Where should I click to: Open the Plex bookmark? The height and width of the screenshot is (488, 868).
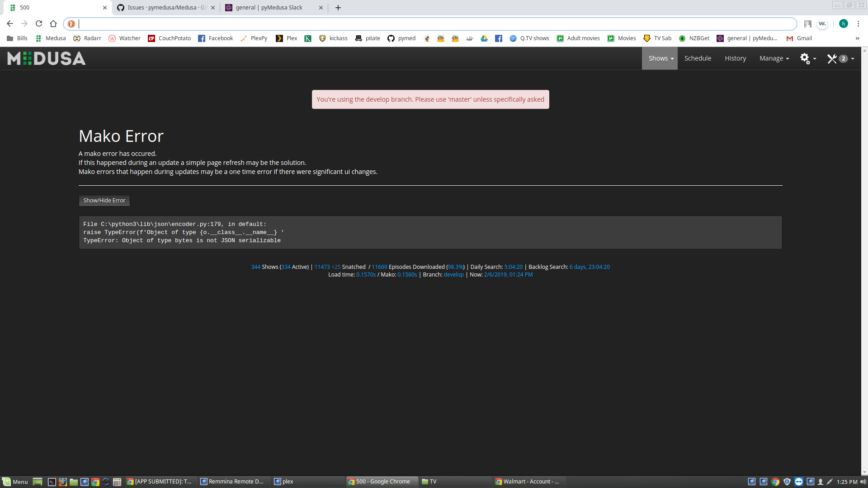click(286, 38)
